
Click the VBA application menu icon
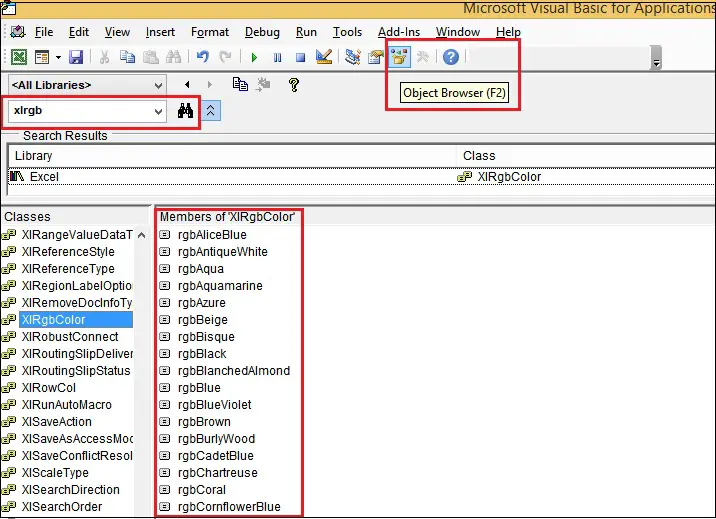pyautogui.click(x=18, y=31)
